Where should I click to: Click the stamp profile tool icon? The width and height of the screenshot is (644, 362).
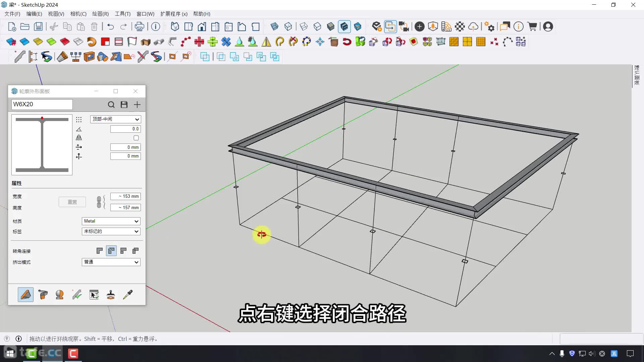pyautogui.click(x=111, y=295)
